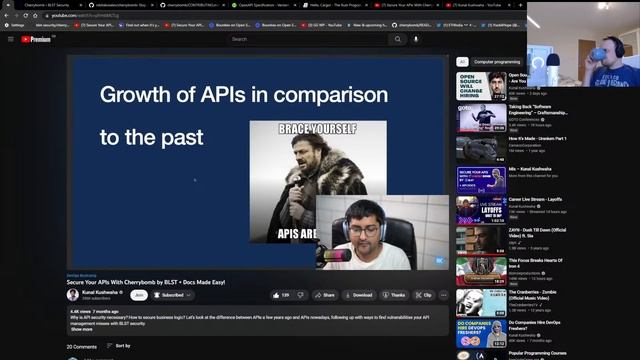Open comments Sort by dropdown
The height and width of the screenshot is (360, 640).
pos(119,346)
